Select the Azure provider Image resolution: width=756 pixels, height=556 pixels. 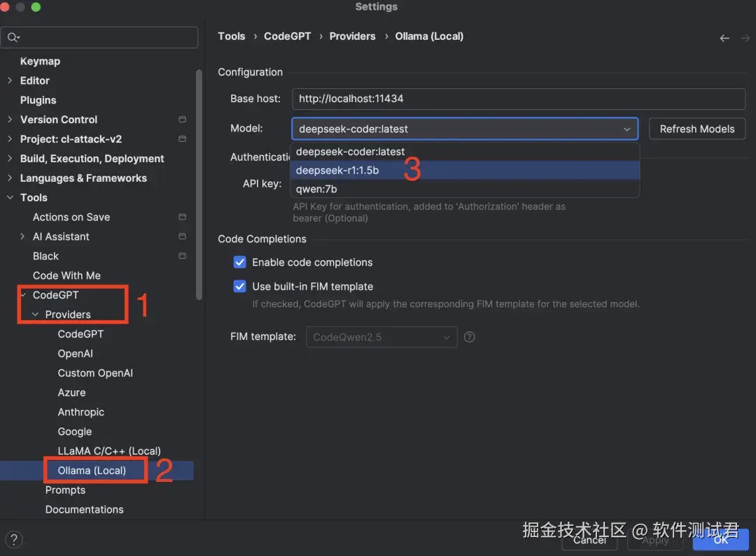click(72, 392)
